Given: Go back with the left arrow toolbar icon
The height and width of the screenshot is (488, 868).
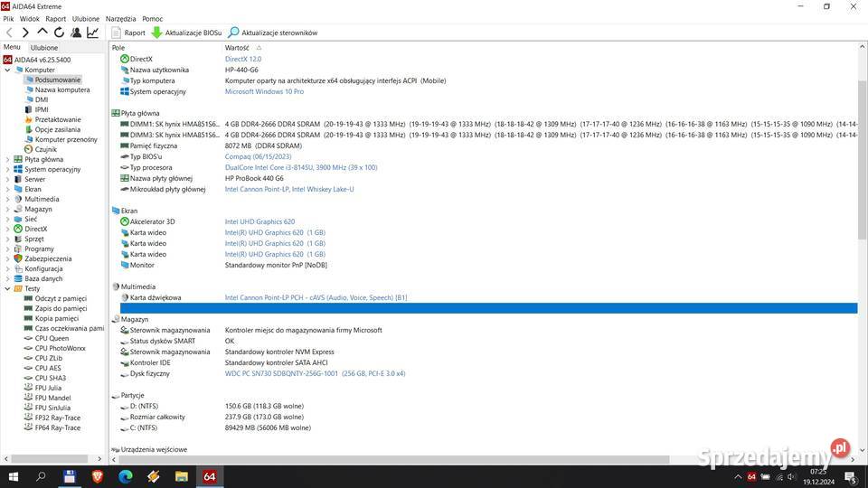Looking at the screenshot, I should click(x=9, y=33).
